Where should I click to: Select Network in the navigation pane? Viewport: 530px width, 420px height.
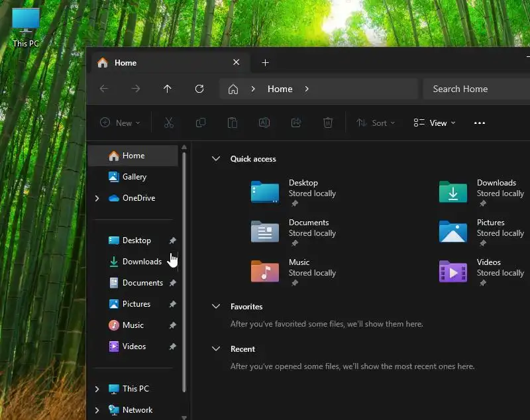click(134, 410)
